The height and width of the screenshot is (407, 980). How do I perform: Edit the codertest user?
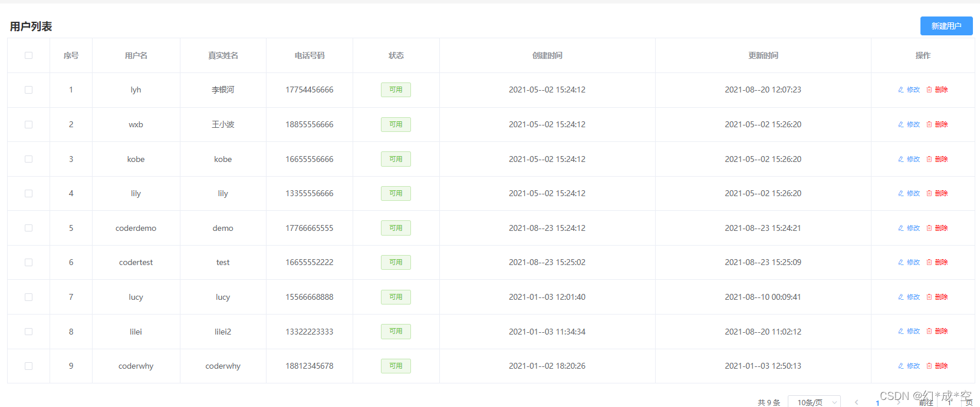pyautogui.click(x=909, y=262)
